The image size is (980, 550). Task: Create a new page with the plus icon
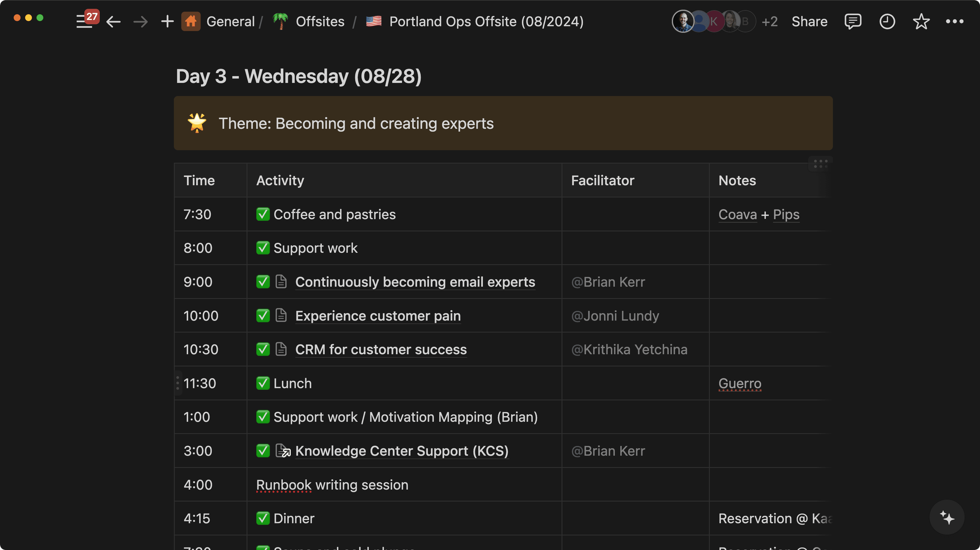[167, 21]
